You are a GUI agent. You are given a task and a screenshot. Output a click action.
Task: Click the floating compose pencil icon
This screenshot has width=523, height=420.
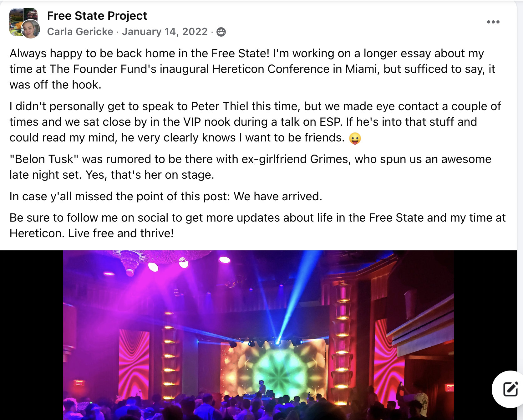[x=510, y=389]
